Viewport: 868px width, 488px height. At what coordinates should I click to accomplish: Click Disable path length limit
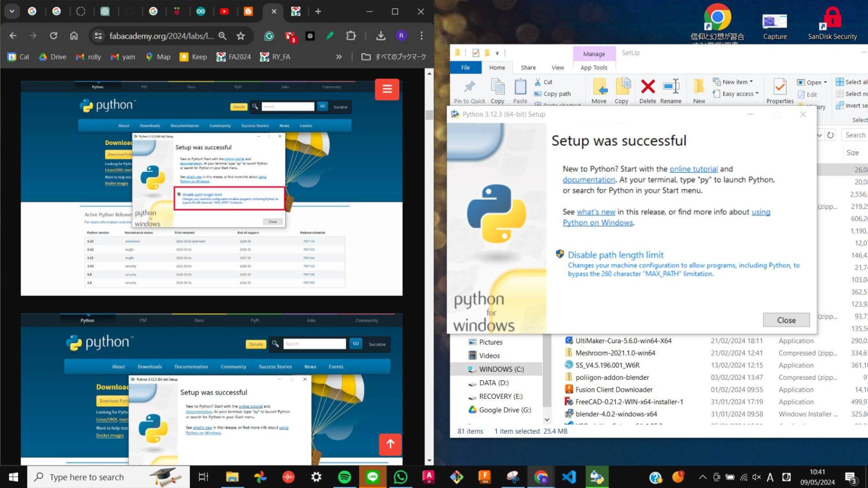point(615,255)
